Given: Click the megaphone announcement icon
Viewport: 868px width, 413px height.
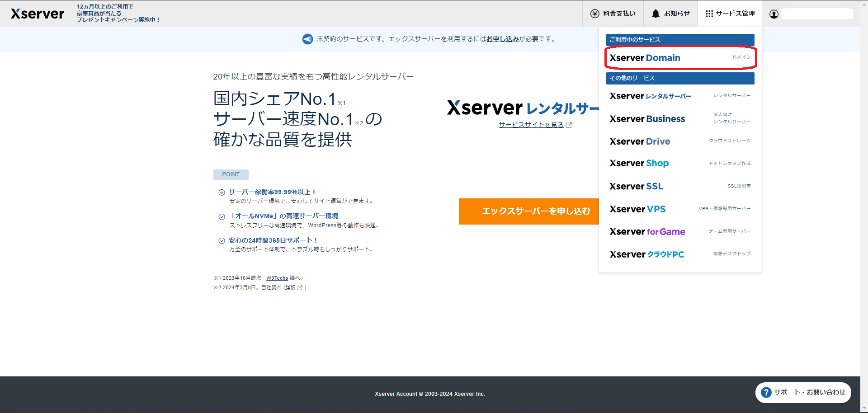Looking at the screenshot, I should (x=307, y=39).
